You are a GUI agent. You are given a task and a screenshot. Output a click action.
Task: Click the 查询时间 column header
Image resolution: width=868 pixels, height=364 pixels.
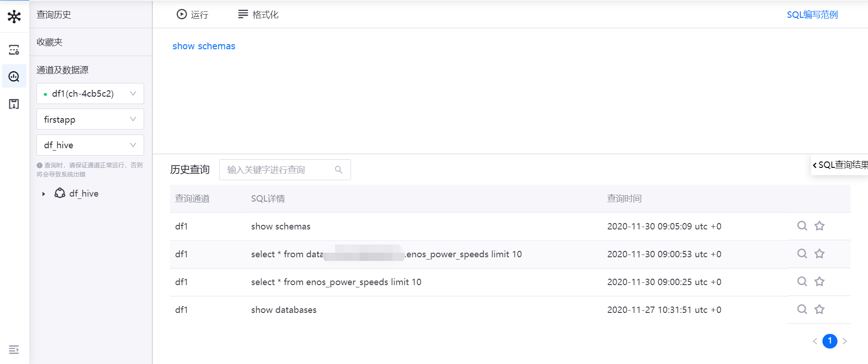click(x=625, y=198)
